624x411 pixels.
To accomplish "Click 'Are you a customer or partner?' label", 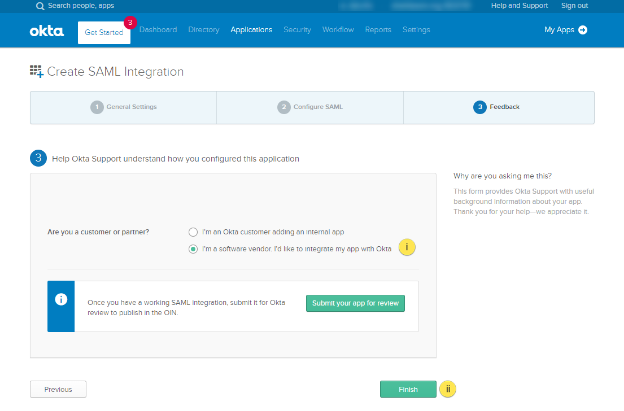I will pos(98,232).
